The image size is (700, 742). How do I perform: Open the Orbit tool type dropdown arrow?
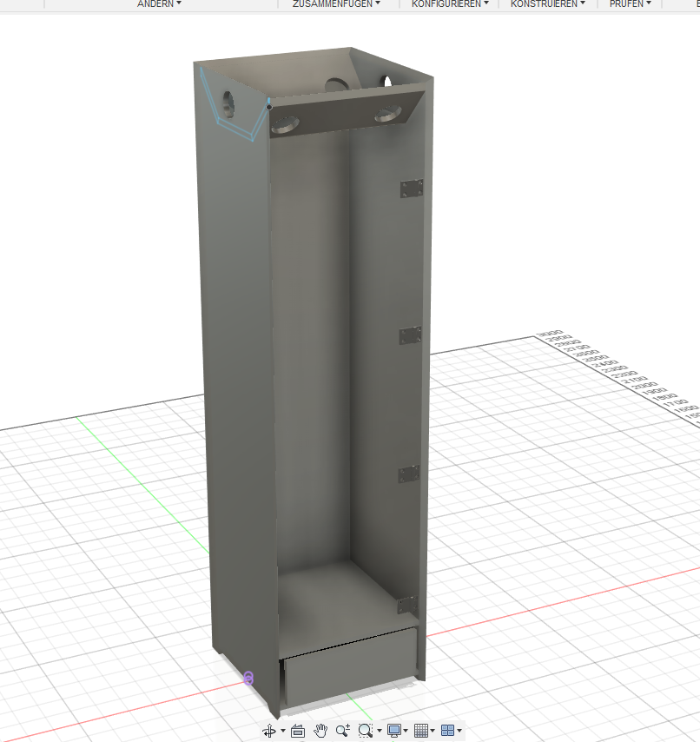(x=283, y=731)
